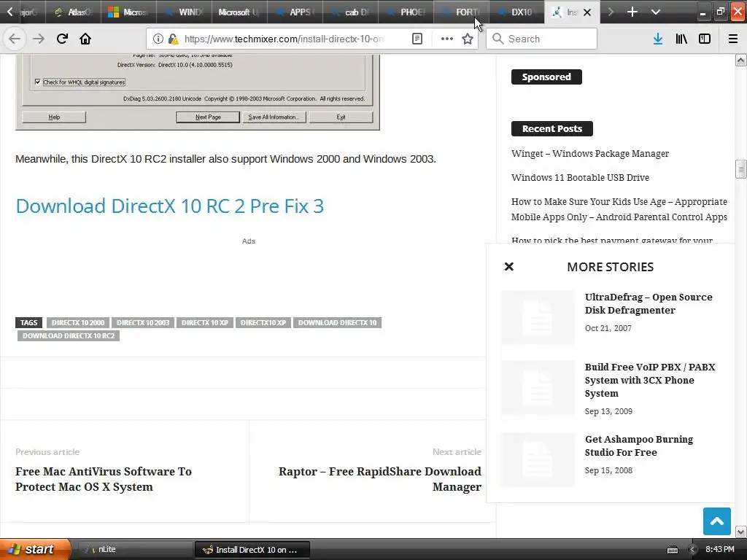Open a new tab with the plus icon
This screenshot has height=560, width=747.
632,12
